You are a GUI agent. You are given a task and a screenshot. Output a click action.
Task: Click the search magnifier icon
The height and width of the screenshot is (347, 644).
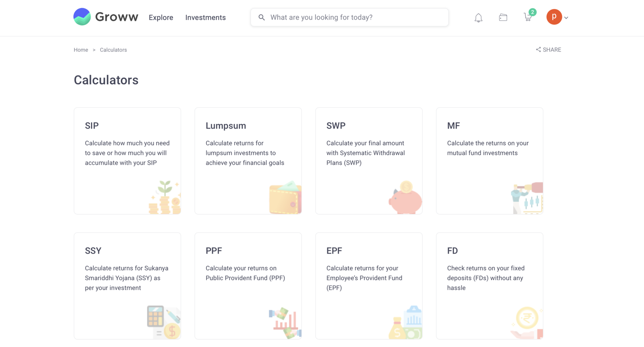tap(262, 17)
